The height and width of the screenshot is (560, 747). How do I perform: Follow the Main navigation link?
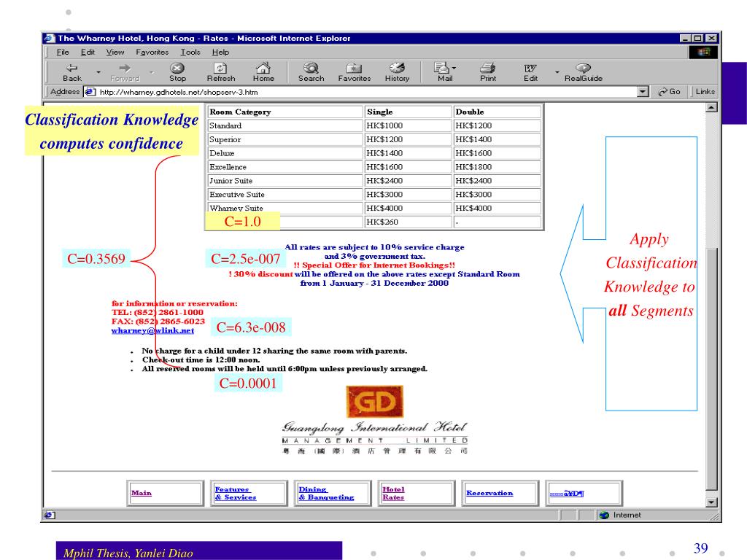(142, 494)
